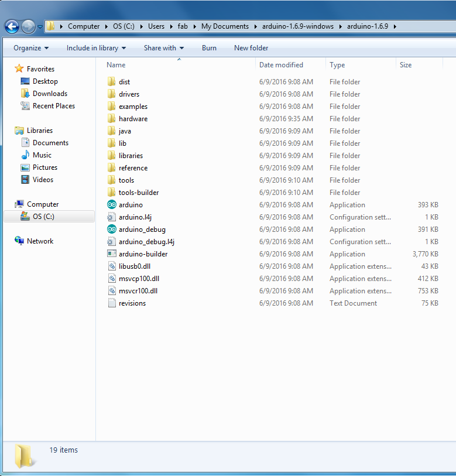The width and height of the screenshot is (456, 476).
Task: Open the recent pages dropdown arrow
Action: [40, 27]
